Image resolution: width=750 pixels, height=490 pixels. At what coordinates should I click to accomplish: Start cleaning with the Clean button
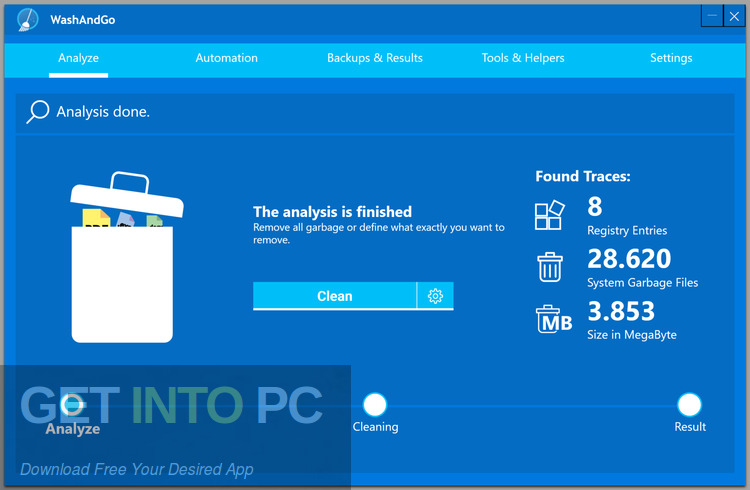[335, 296]
